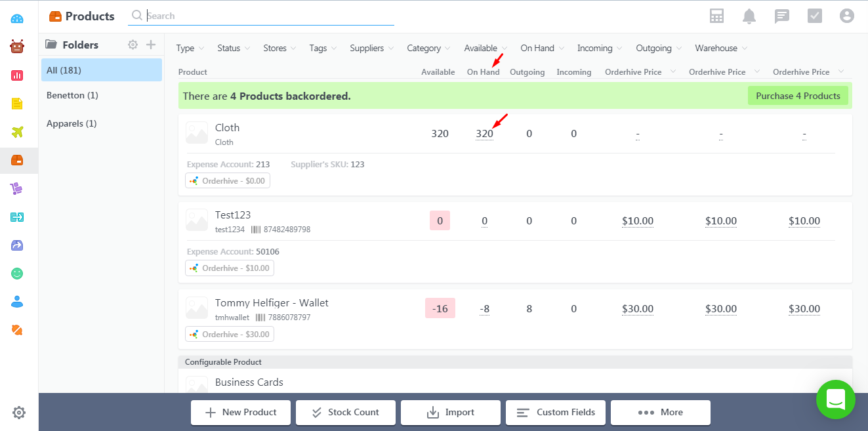
Task: Open the purple hand truck purchases icon
Action: point(18,188)
